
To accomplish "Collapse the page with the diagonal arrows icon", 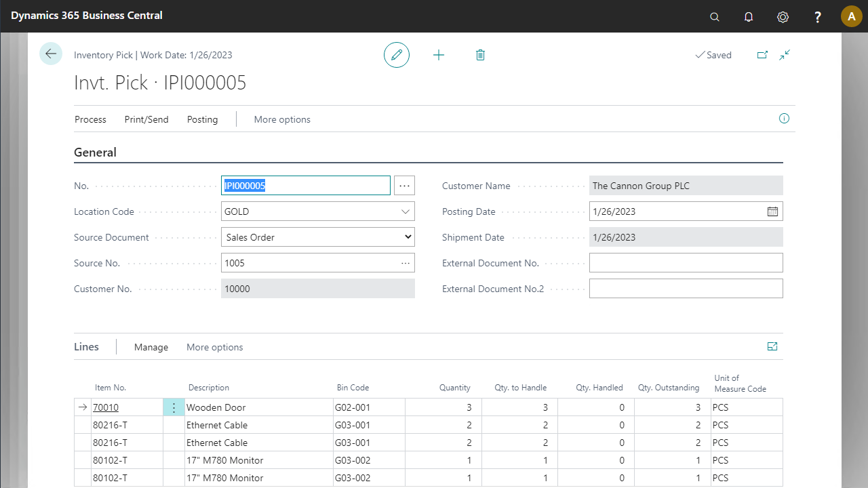I will pos(785,55).
